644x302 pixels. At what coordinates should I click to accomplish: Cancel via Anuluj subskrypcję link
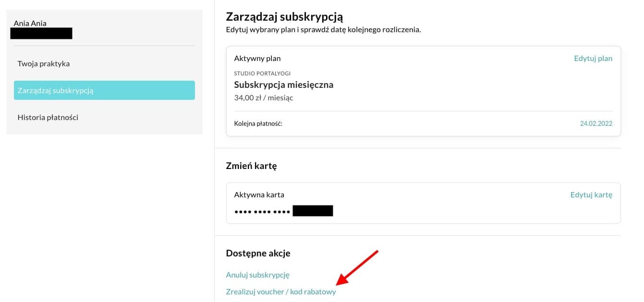(x=257, y=275)
